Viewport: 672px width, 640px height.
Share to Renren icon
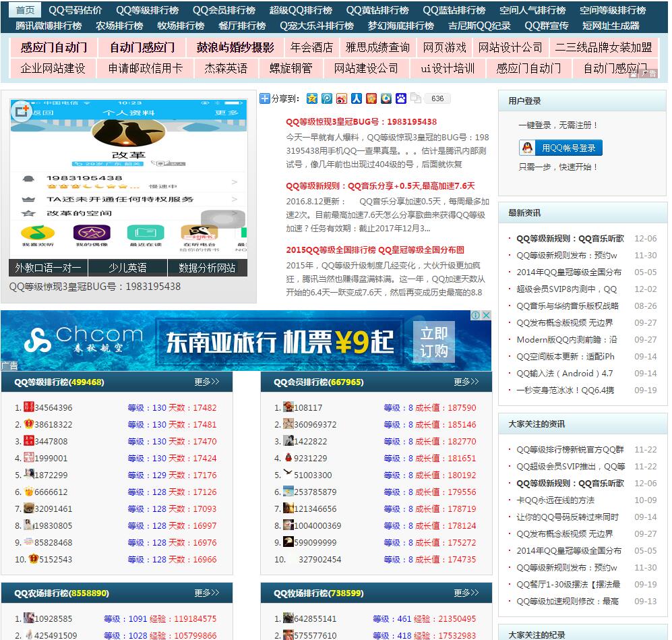[357, 98]
